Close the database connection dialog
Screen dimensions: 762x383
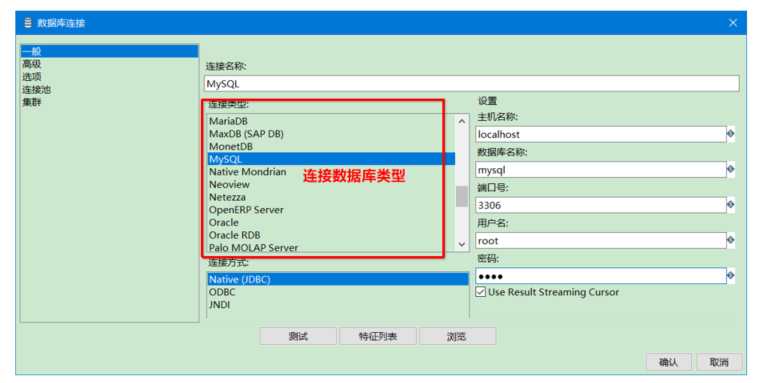click(x=733, y=23)
